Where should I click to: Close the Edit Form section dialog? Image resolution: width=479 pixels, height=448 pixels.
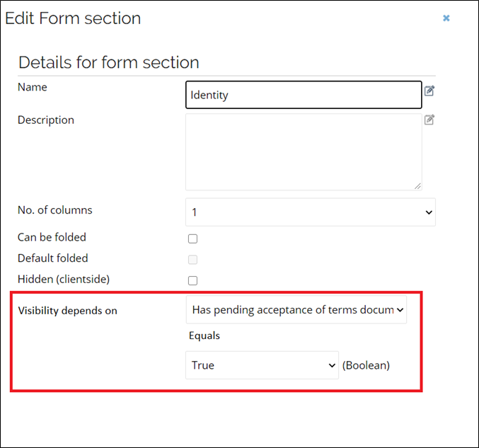(446, 18)
